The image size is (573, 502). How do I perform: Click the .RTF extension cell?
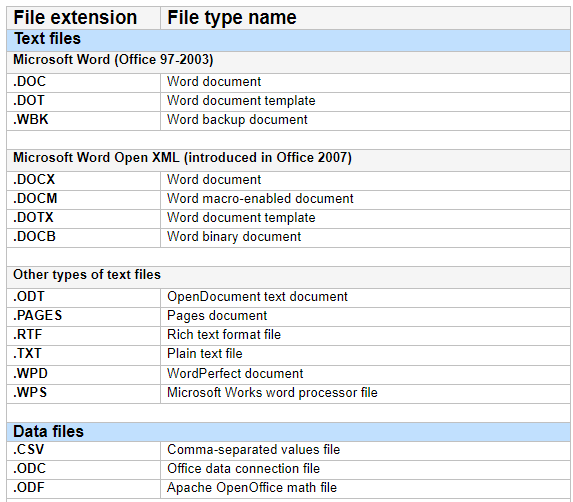click(x=83, y=335)
